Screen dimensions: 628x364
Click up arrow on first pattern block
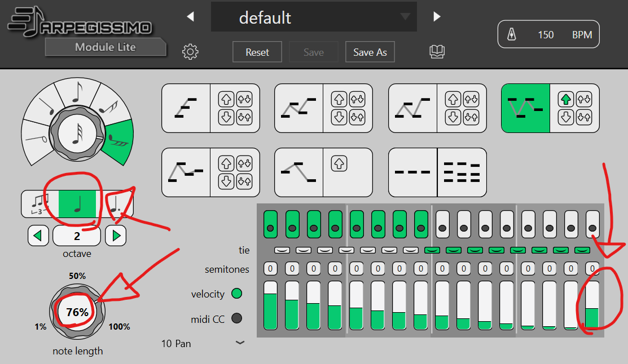[226, 99]
